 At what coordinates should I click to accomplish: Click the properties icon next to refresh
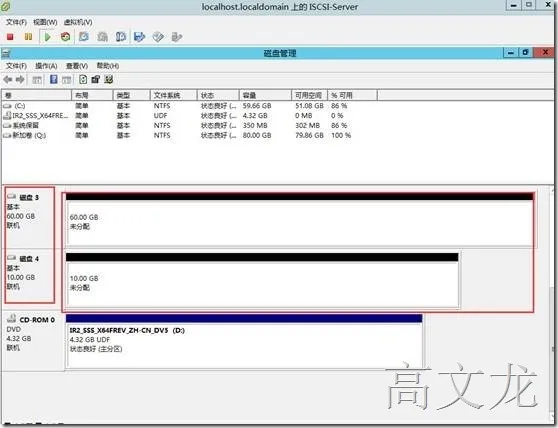pyautogui.click(x=96, y=79)
